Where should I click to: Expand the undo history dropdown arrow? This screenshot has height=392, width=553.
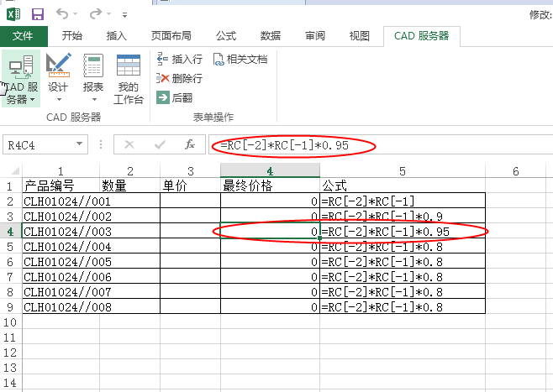pyautogui.click(x=77, y=15)
